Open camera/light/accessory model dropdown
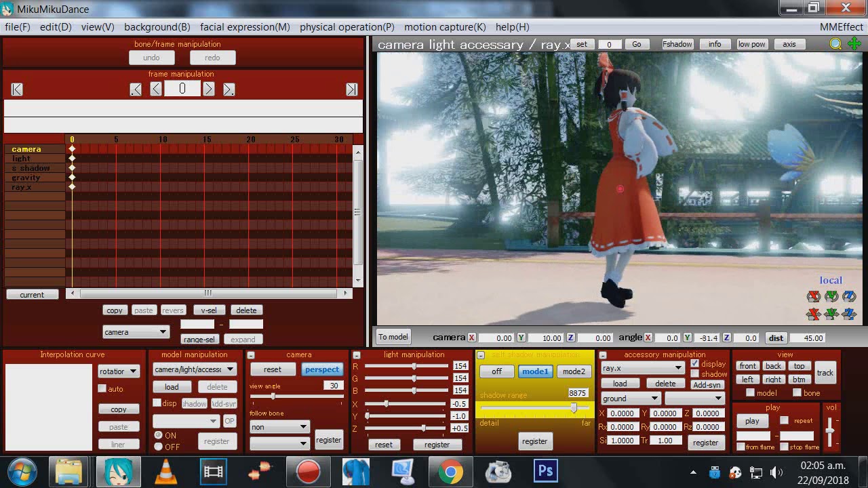The image size is (868, 488). [x=194, y=369]
